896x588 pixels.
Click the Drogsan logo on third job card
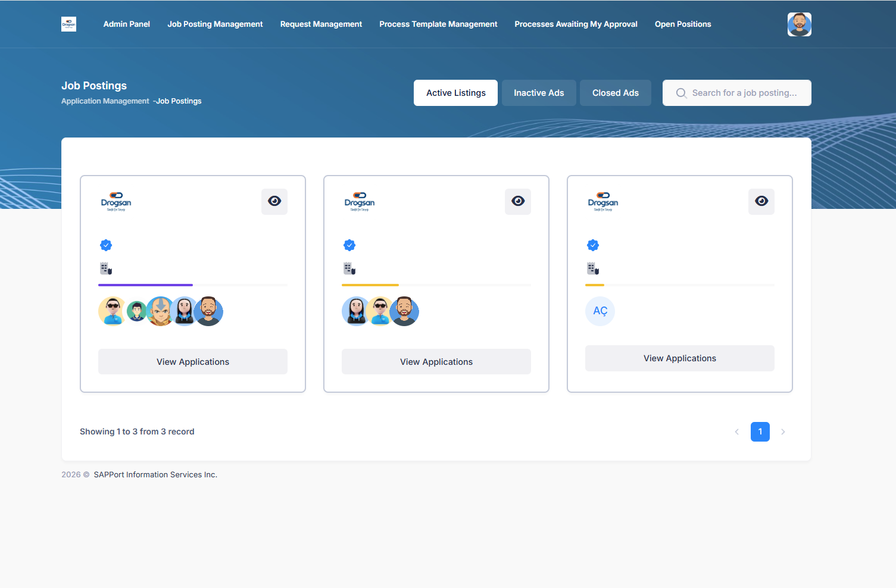tap(602, 202)
